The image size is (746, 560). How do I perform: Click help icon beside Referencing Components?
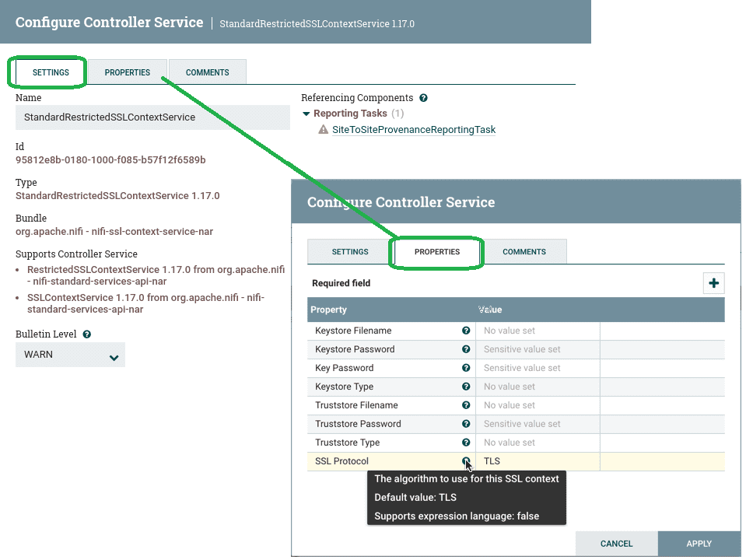point(423,98)
